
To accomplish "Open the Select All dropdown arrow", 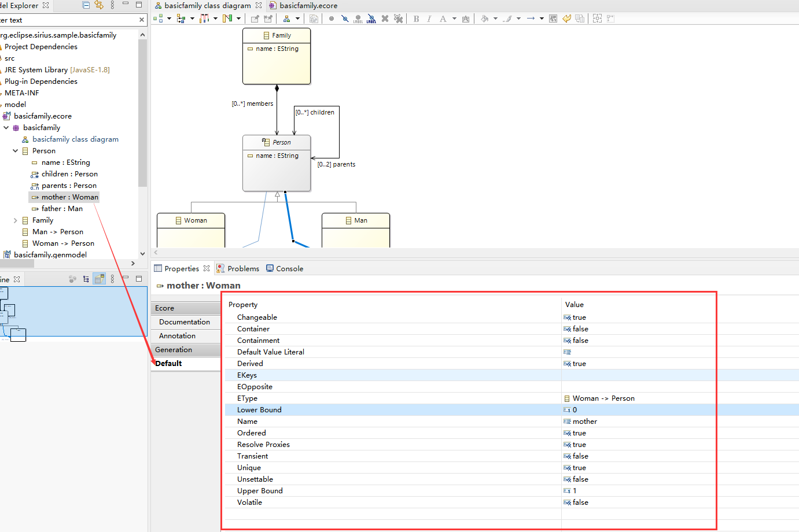I will (x=192, y=19).
